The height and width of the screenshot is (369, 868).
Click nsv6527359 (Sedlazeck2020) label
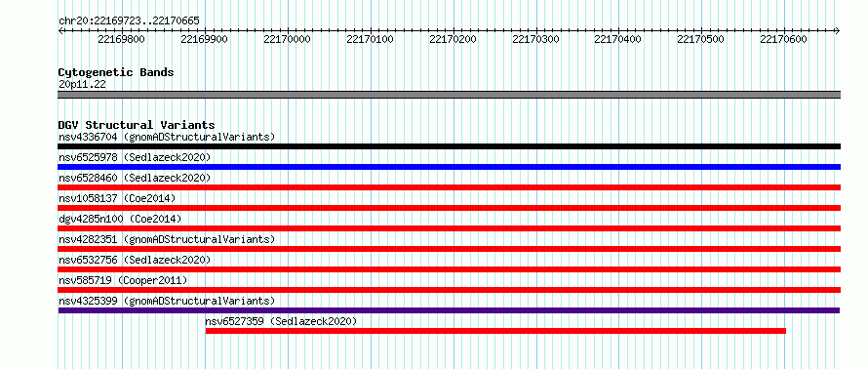(x=281, y=321)
